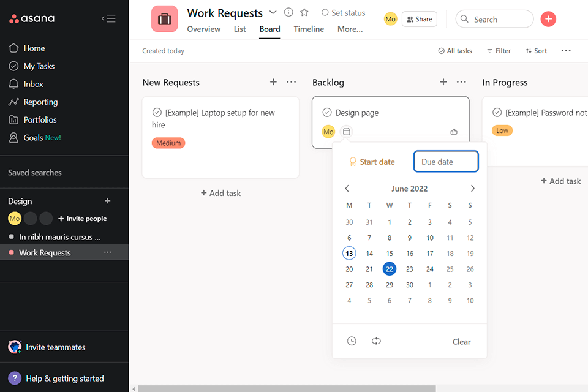The width and height of the screenshot is (588, 392).
Task: Open the Sort options
Action: pos(537,51)
